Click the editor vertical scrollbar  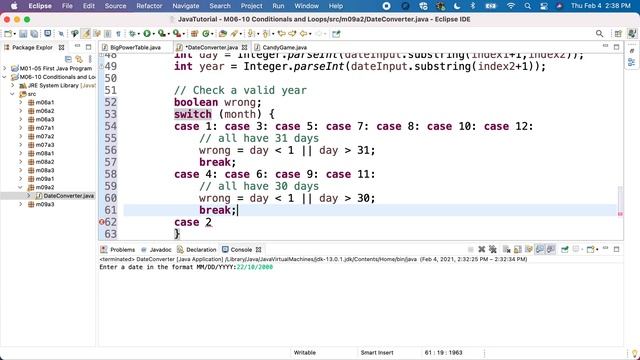(620, 199)
